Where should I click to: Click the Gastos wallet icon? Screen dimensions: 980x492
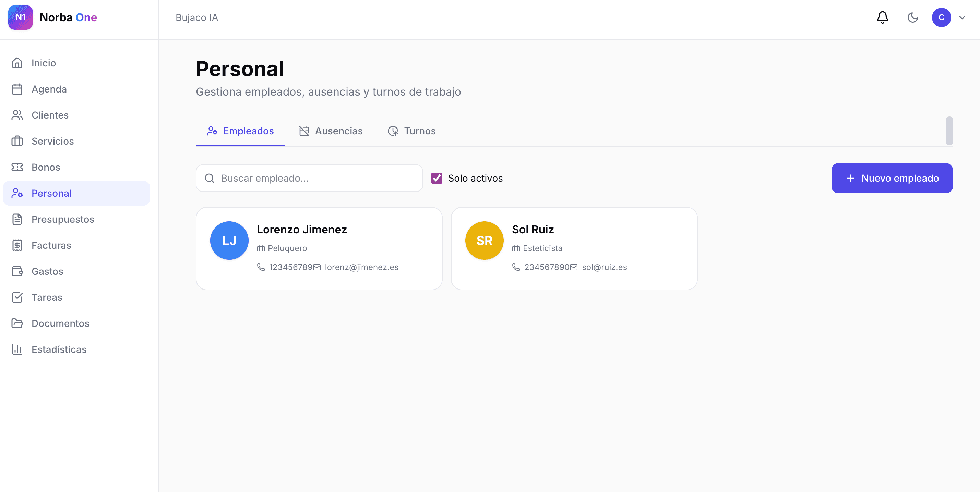pyautogui.click(x=17, y=271)
